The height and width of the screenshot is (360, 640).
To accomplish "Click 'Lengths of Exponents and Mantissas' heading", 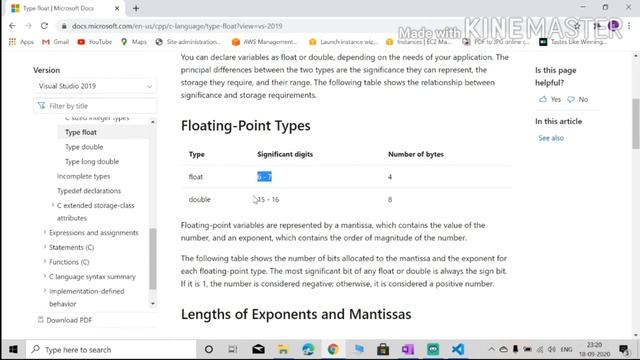I will coord(296,314).
